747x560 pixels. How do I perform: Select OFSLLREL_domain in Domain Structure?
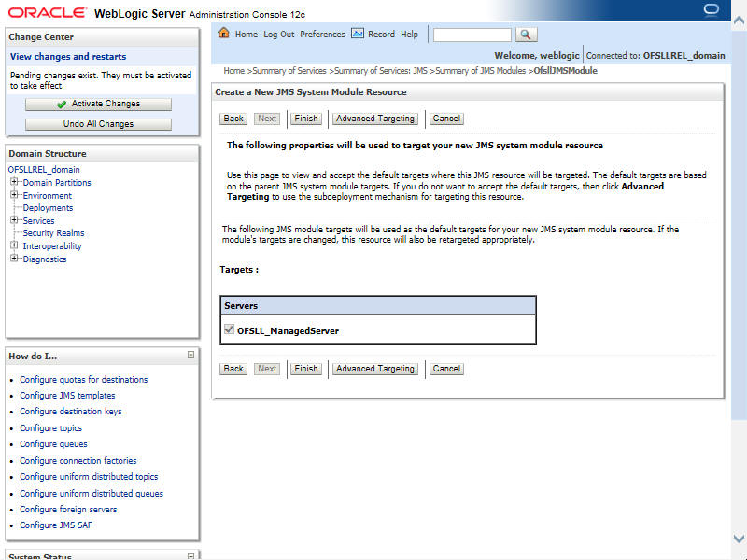(x=44, y=170)
